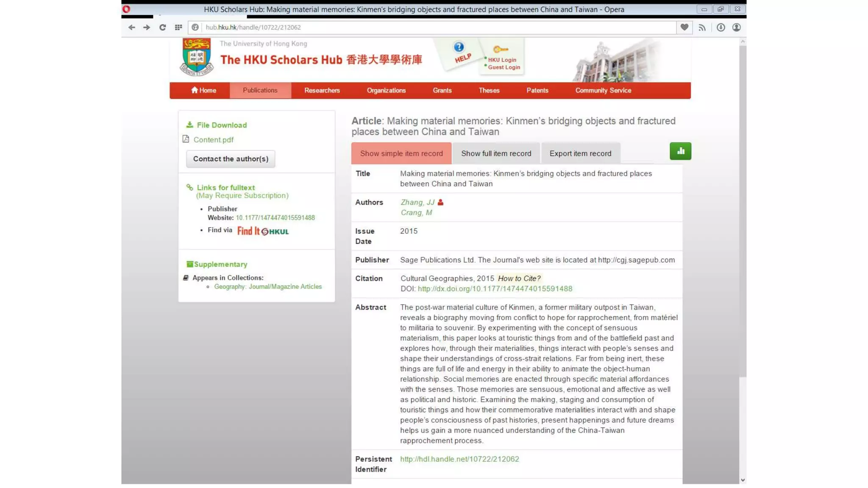Click the browser back arrow

131,28
